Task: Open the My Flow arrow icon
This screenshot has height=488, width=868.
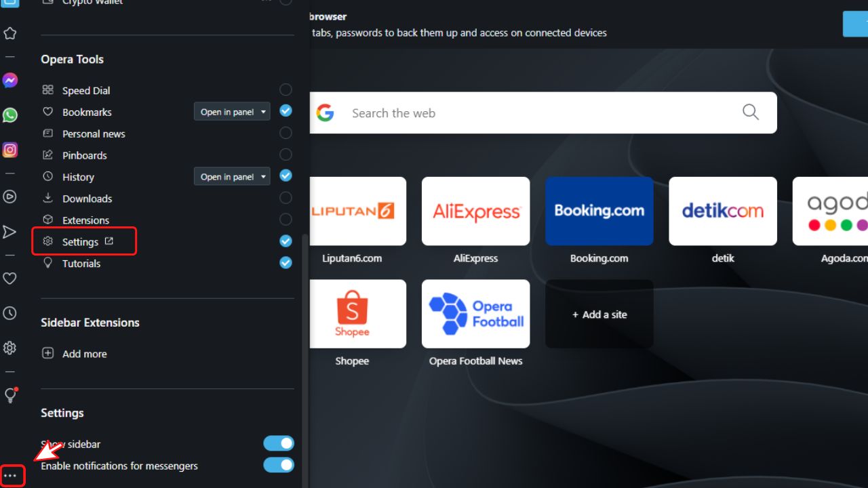Action: coord(9,232)
